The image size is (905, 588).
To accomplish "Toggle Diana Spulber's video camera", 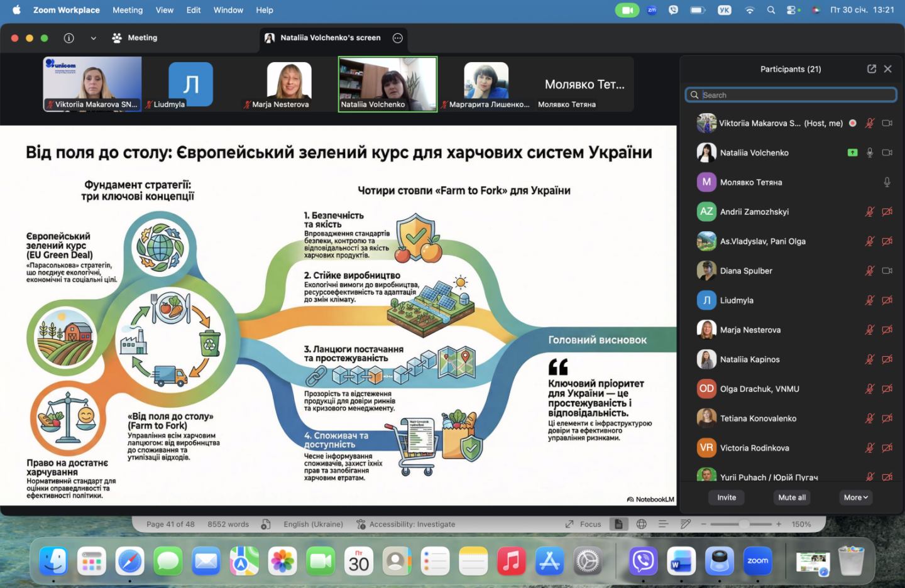I will pos(887,271).
